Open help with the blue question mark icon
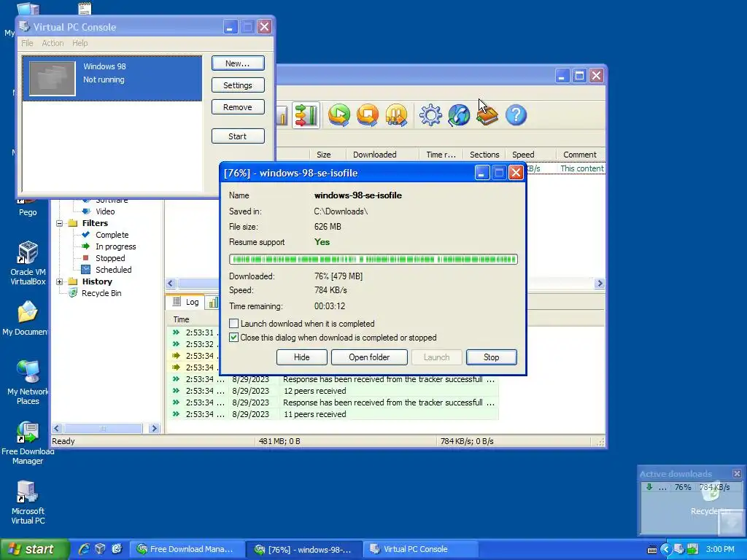This screenshot has width=747, height=560. click(516, 114)
